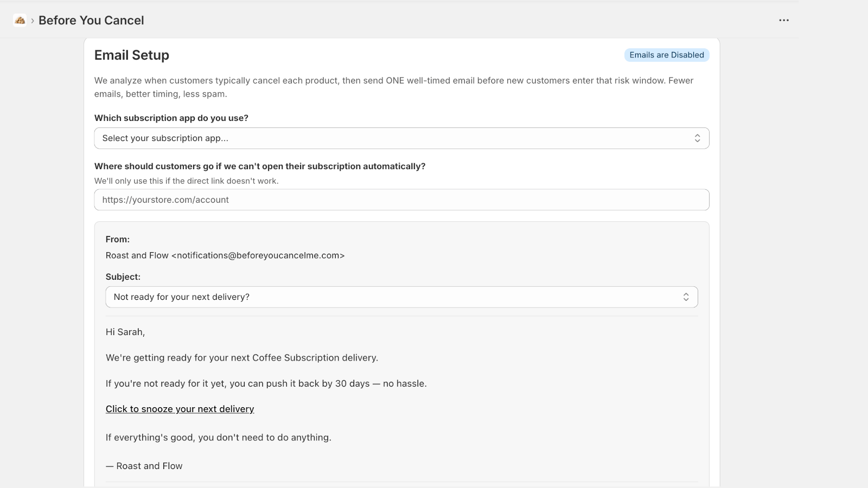
Task: Click the pancake stack app icon in breadcrumb
Action: click(20, 20)
